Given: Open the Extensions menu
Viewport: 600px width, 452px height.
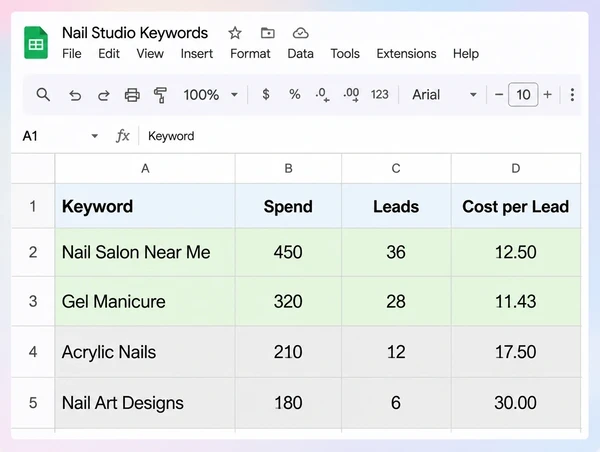Looking at the screenshot, I should tap(406, 54).
